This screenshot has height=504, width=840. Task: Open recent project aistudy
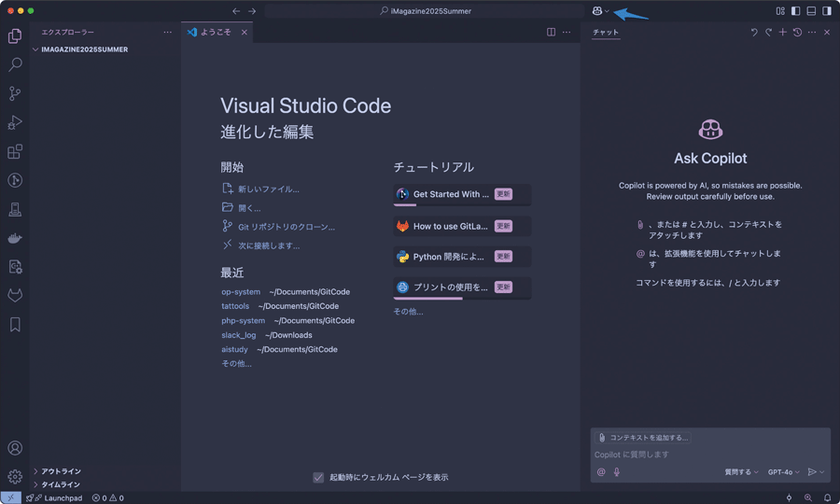(234, 349)
